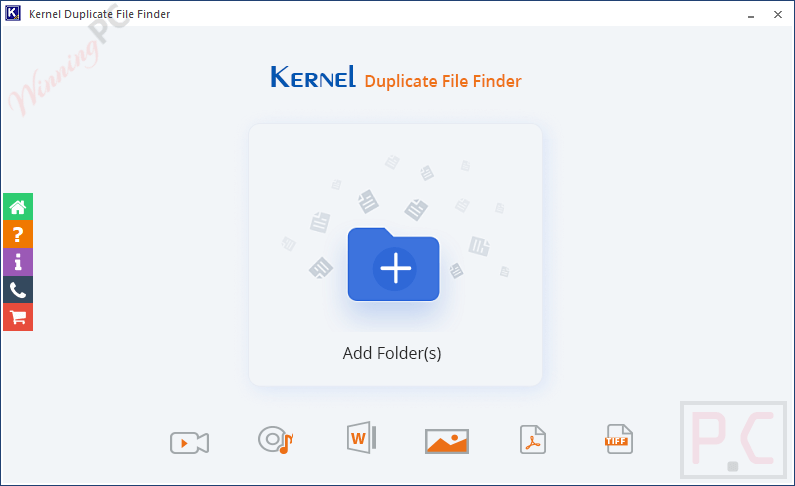Click the blue Add Folder plus icon
This screenshot has height=486, width=795.
point(393,264)
